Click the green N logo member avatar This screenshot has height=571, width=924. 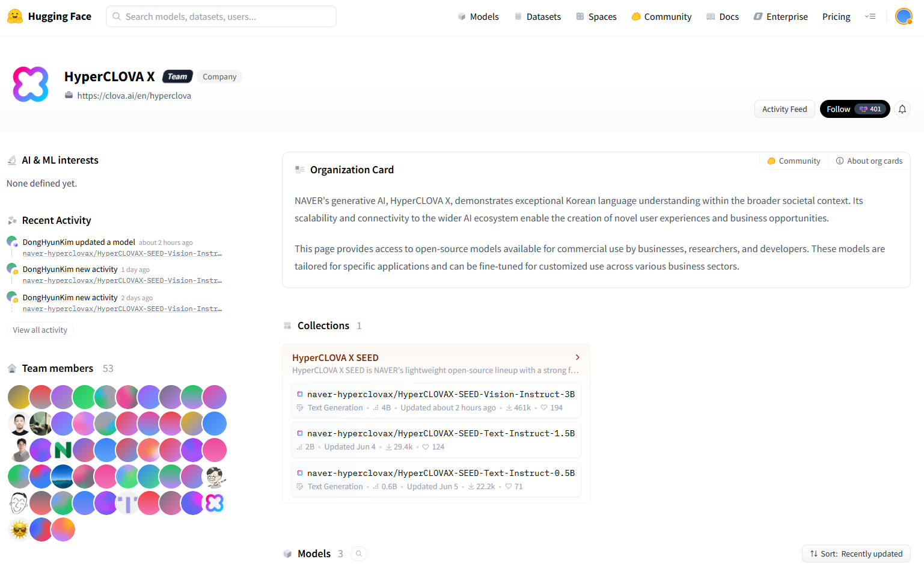[63, 450]
